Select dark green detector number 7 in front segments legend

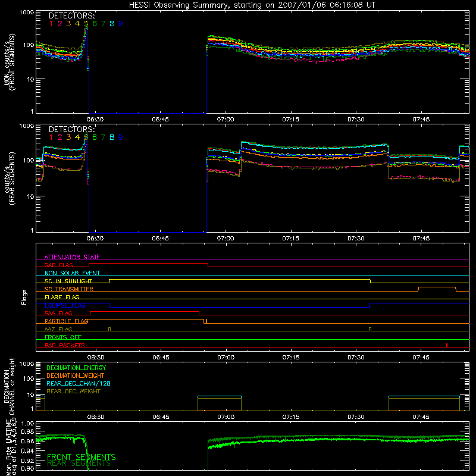click(x=103, y=24)
